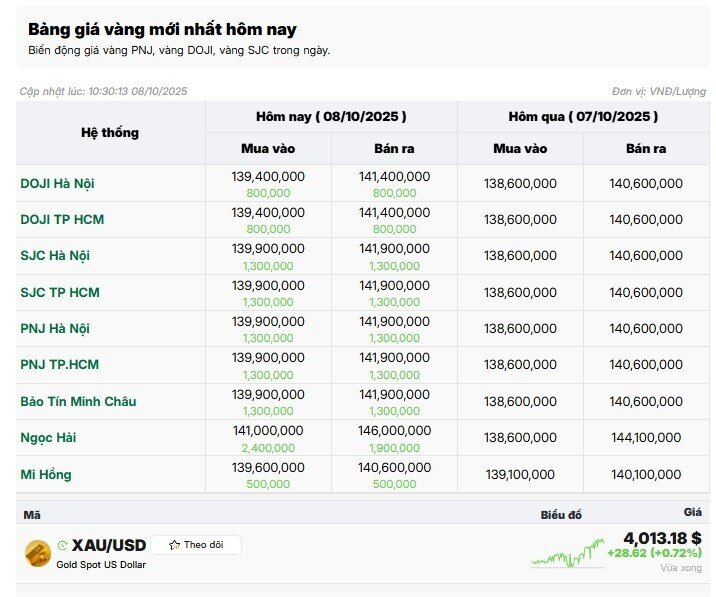Click DOJI Hà Nội today sell price 141,400,000

click(394, 176)
